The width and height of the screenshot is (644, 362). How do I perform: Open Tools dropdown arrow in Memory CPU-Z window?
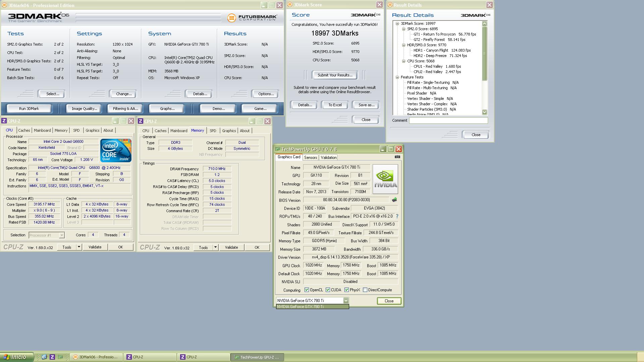click(215, 247)
